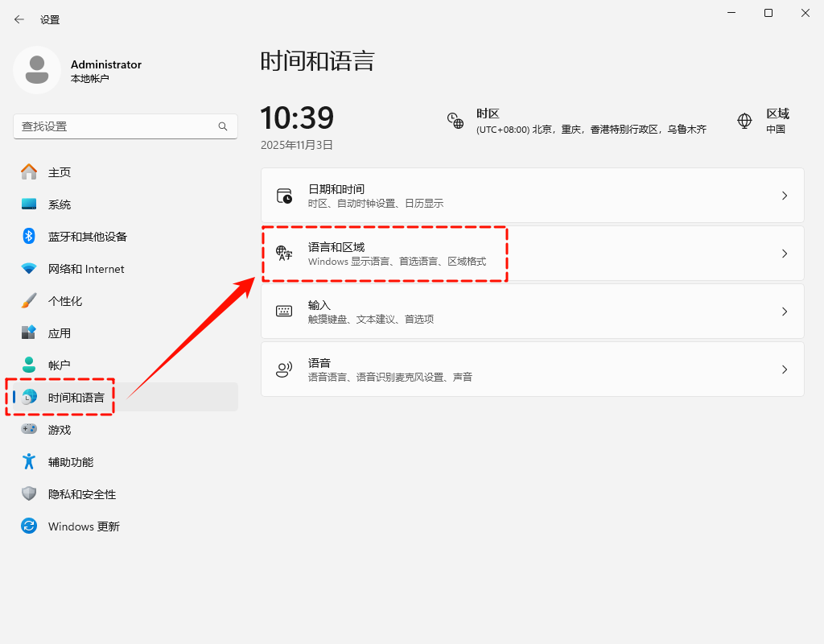Click the 时区 clock globe icon
The height and width of the screenshot is (644, 824).
[x=455, y=121]
